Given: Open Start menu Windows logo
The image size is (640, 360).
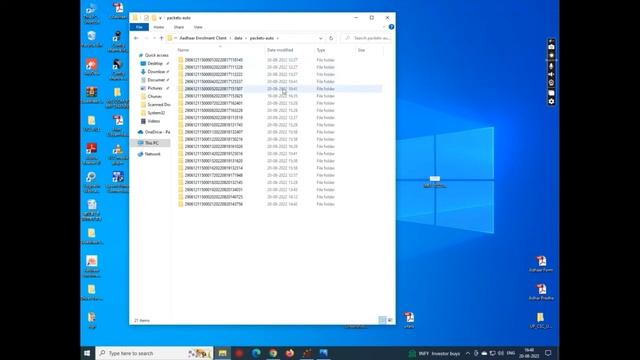Looking at the screenshot, I should [87, 353].
